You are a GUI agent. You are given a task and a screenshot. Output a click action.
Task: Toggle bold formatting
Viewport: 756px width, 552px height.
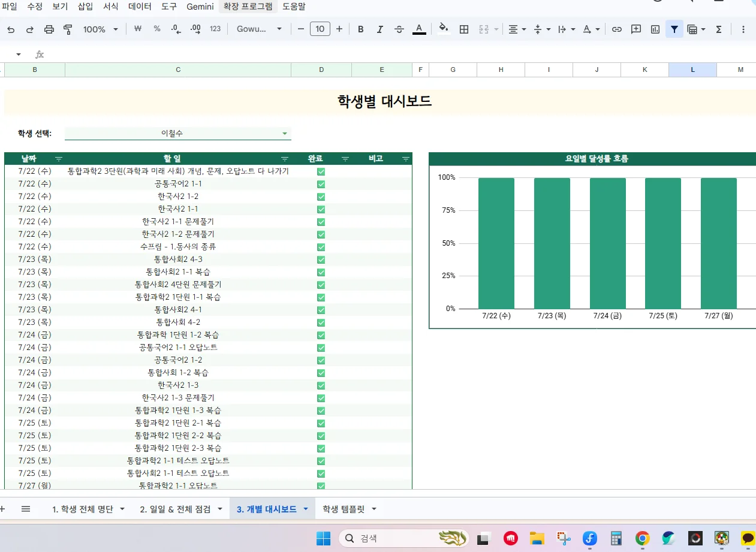pyautogui.click(x=360, y=29)
